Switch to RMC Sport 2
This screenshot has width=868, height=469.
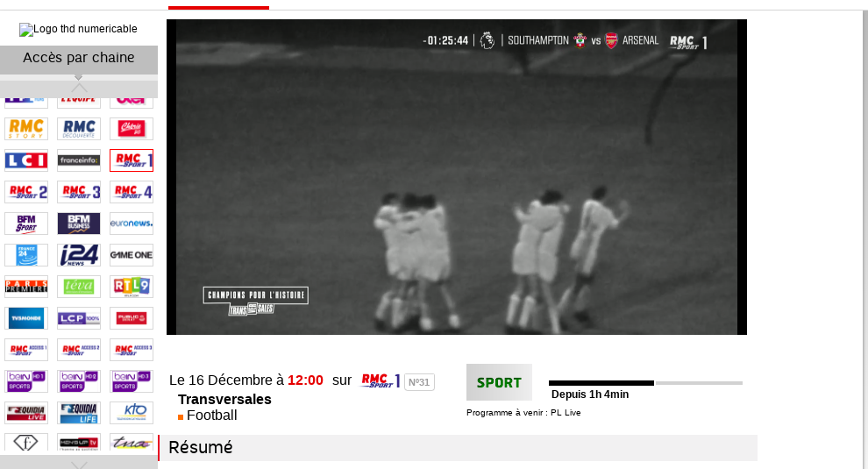click(x=26, y=192)
